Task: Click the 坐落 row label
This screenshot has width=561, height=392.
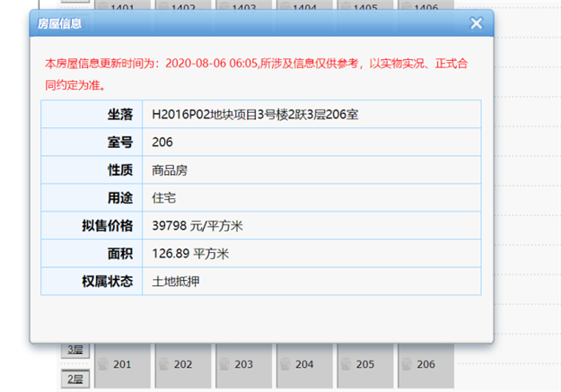Action: pyautogui.click(x=120, y=115)
